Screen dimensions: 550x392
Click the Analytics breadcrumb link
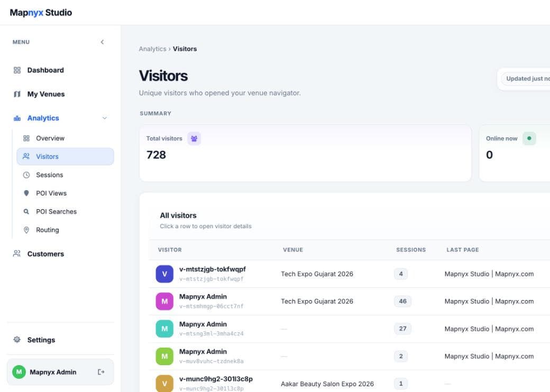click(153, 49)
